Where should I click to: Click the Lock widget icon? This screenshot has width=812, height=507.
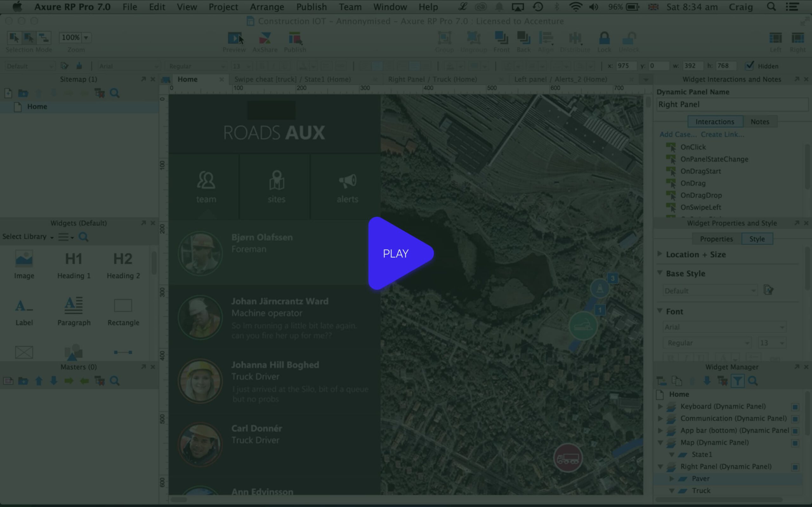[604, 39]
